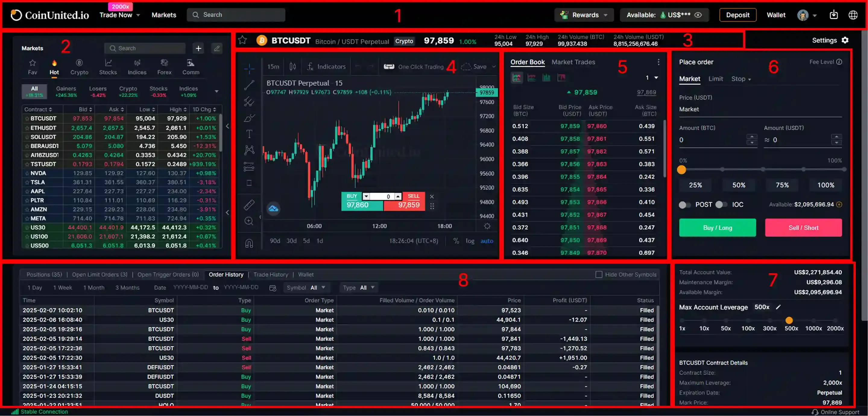The image size is (868, 416).
Task: Open the profile avatar dropdown
Action: tap(807, 15)
